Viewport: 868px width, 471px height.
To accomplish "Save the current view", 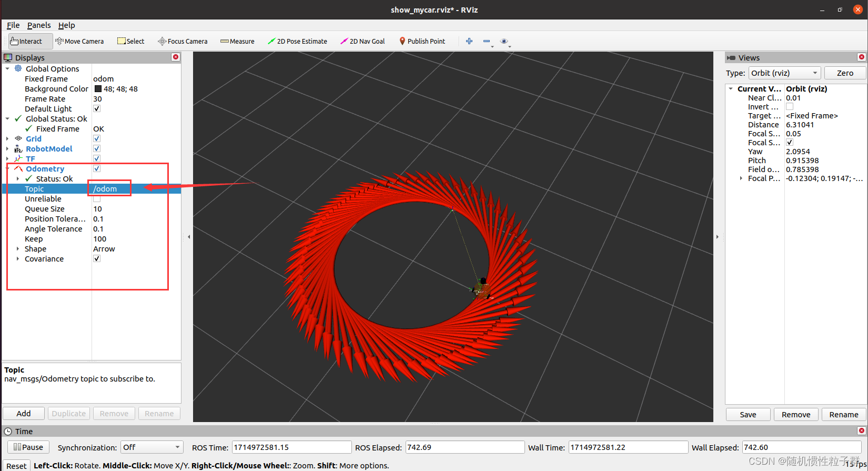I will coord(748,414).
